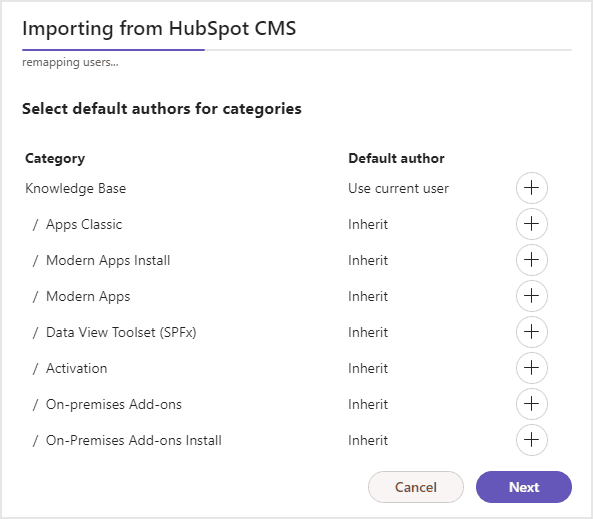
Task: Click plus button in Modern Apps row
Action: pyautogui.click(x=531, y=296)
